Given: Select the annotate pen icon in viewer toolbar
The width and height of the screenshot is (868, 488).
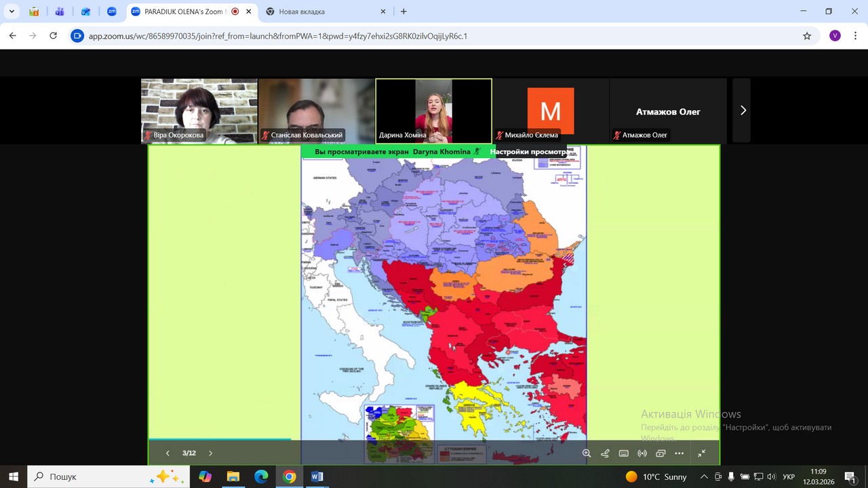Looking at the screenshot, I should [x=606, y=453].
